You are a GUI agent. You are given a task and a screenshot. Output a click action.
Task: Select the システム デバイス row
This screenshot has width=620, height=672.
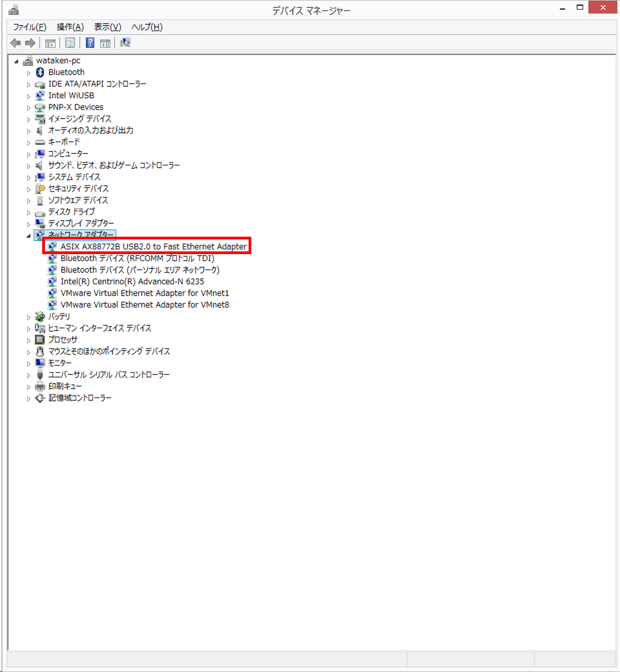[74, 177]
